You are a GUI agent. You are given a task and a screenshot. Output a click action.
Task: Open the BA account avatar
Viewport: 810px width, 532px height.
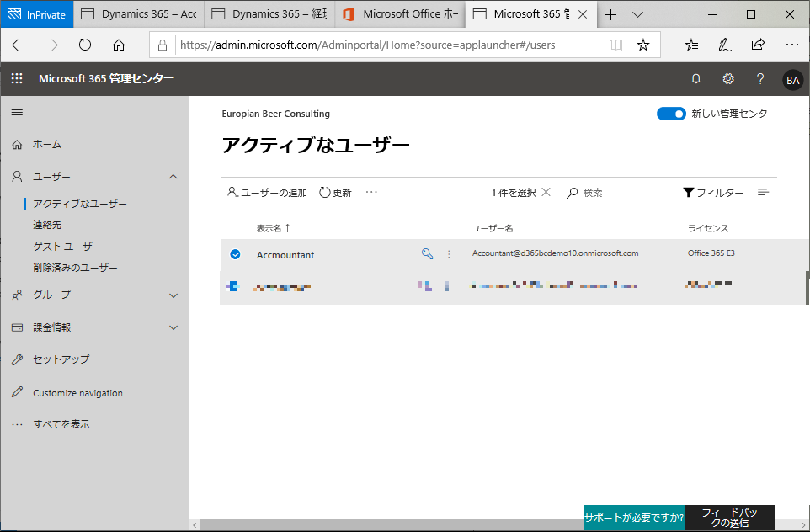point(792,80)
